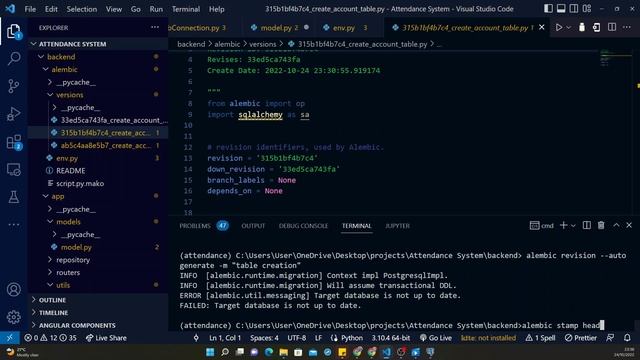
Task: Expand the Angular Components section
Action: (x=98, y=325)
